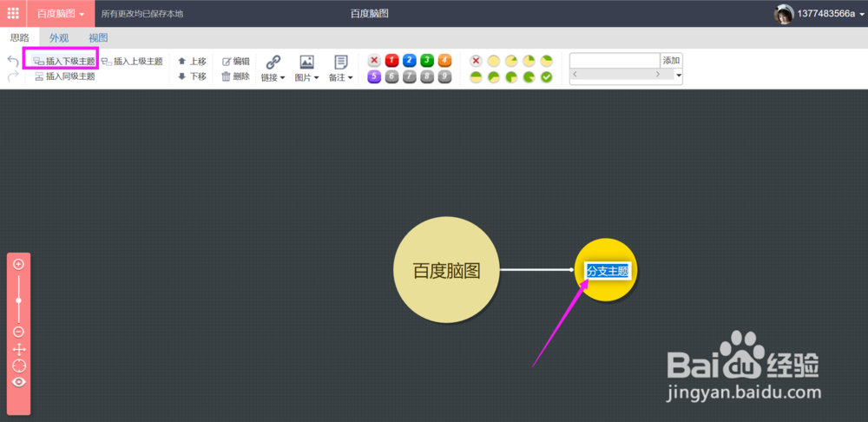
Task: Switch to the 视图 tab
Action: coord(99,37)
